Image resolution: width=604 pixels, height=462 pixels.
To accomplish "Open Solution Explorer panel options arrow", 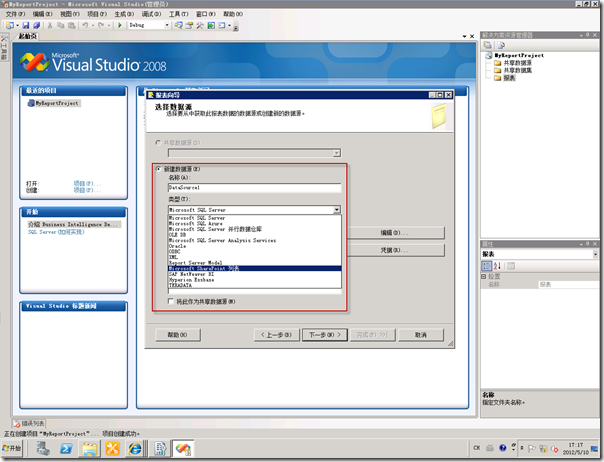I will (581, 35).
